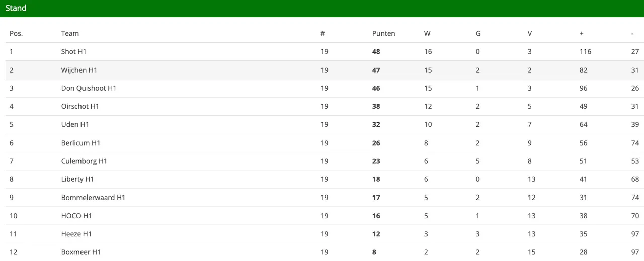Click the Team column header
Viewport: 644px width, 261px height.
pyautogui.click(x=70, y=34)
